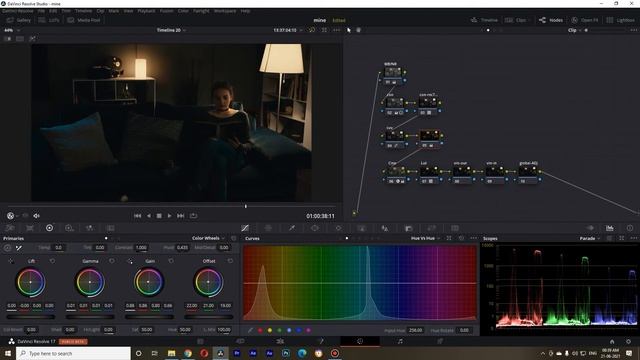Switch to the Fairlight page tab

400,341
